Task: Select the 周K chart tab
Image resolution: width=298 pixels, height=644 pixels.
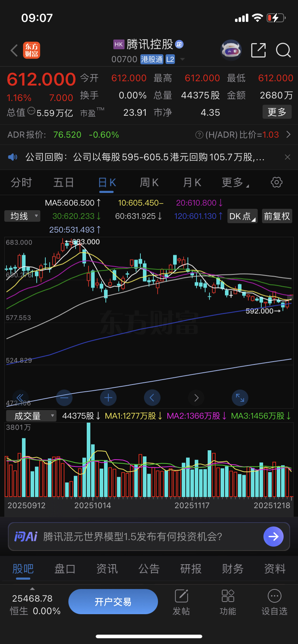Action: pyautogui.click(x=149, y=183)
